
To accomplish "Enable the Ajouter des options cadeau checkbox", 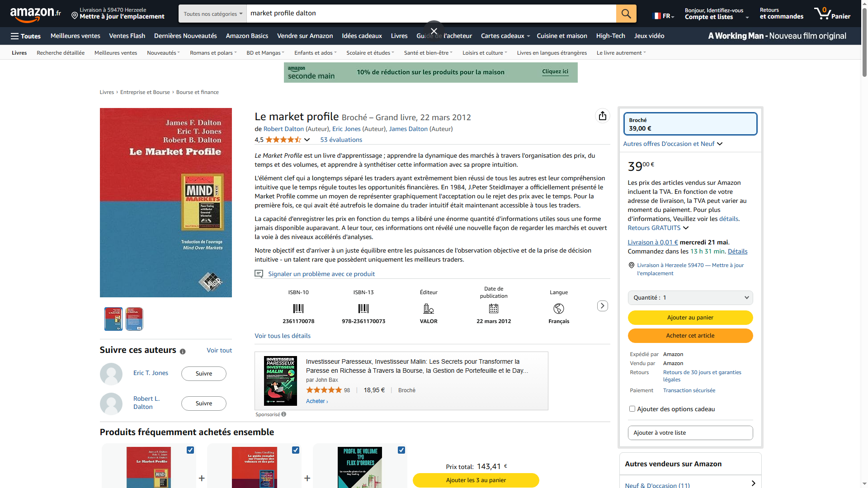I will pyautogui.click(x=632, y=409).
